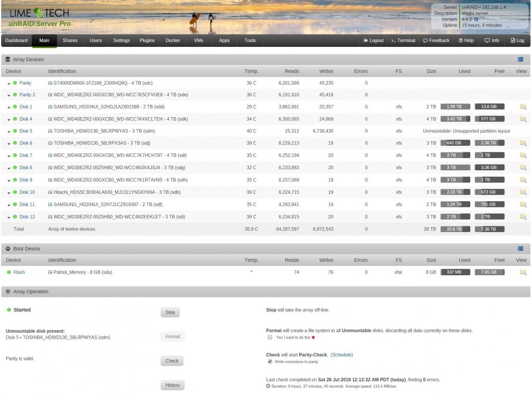Open the VMs tab
This screenshot has height=395, width=532.
point(198,40)
